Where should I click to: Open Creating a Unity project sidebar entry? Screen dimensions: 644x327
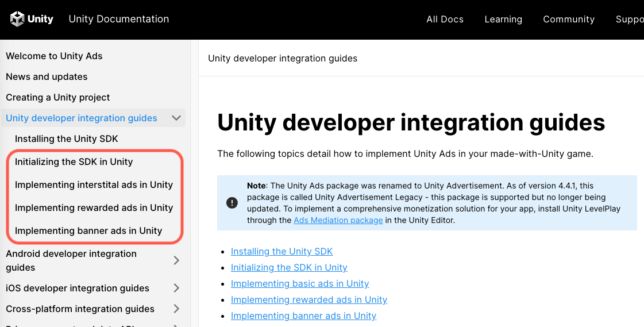point(58,97)
